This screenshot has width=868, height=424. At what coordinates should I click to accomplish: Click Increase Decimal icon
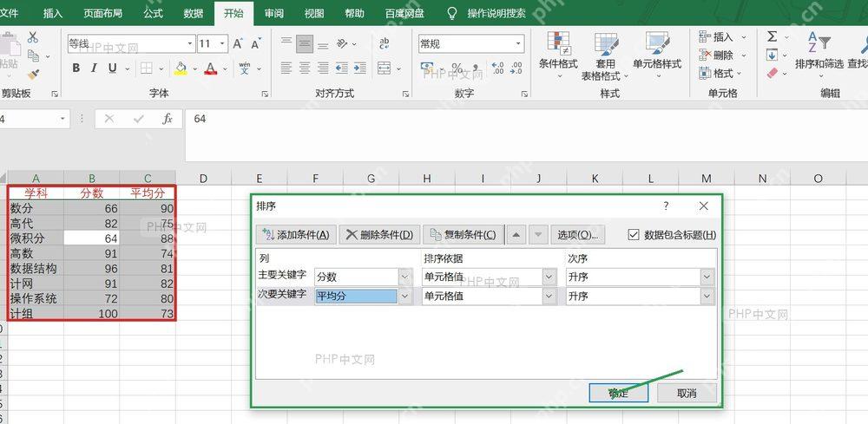pyautogui.click(x=497, y=68)
